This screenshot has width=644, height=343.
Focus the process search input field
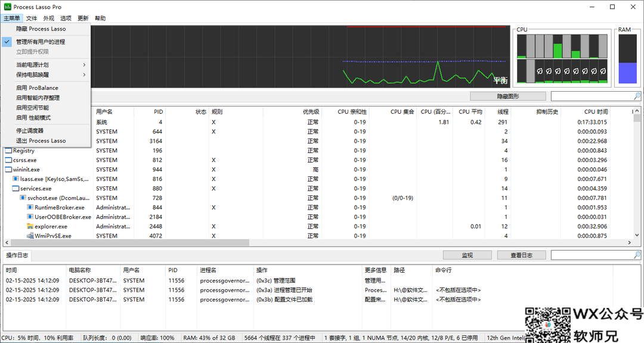[x=592, y=96]
